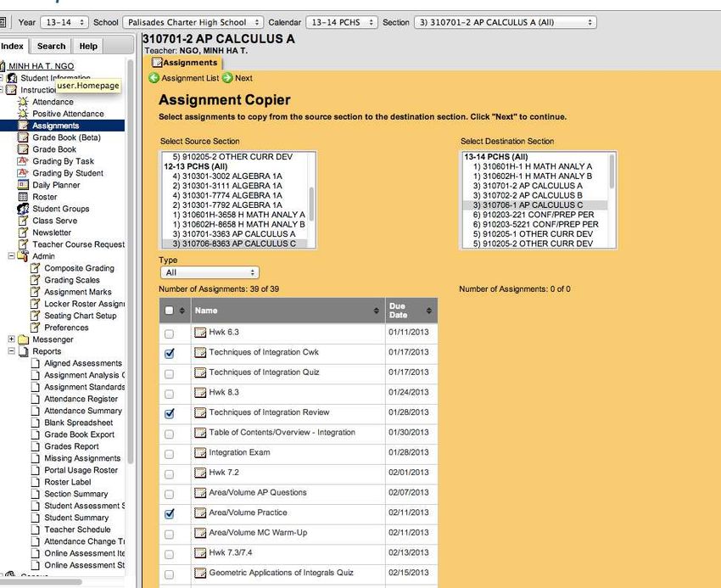Screen dimensions: 721x588
Task: Click the Grading By Student icon
Action: tap(23, 173)
